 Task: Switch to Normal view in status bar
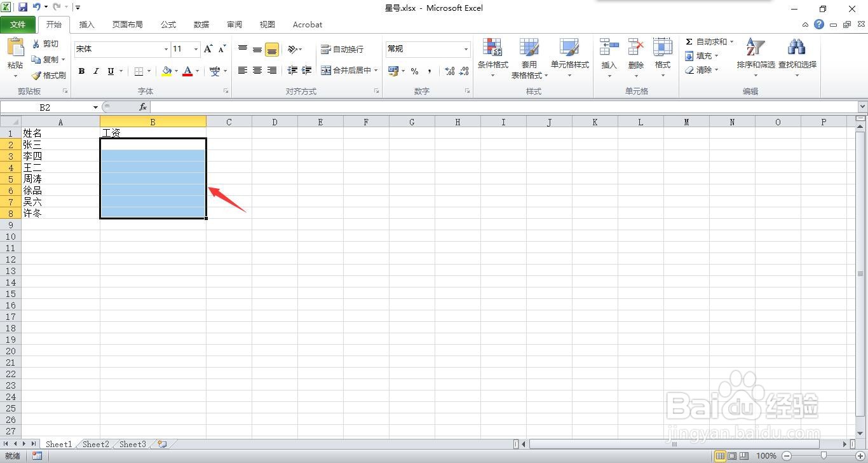click(x=721, y=455)
